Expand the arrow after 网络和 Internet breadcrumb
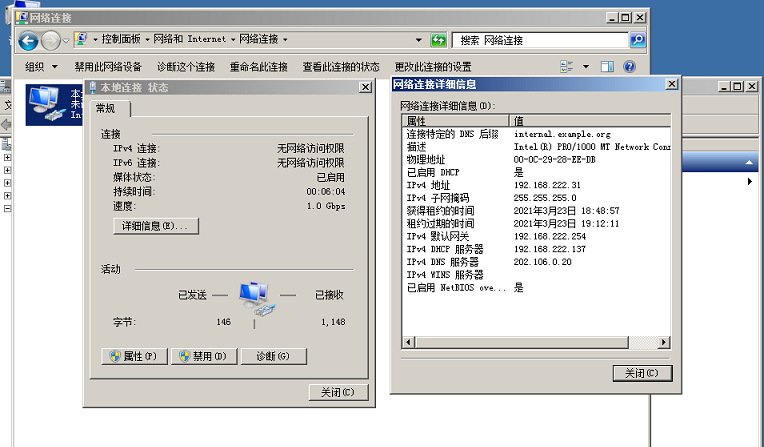Viewport: 764px width, 447px height. tap(233, 39)
